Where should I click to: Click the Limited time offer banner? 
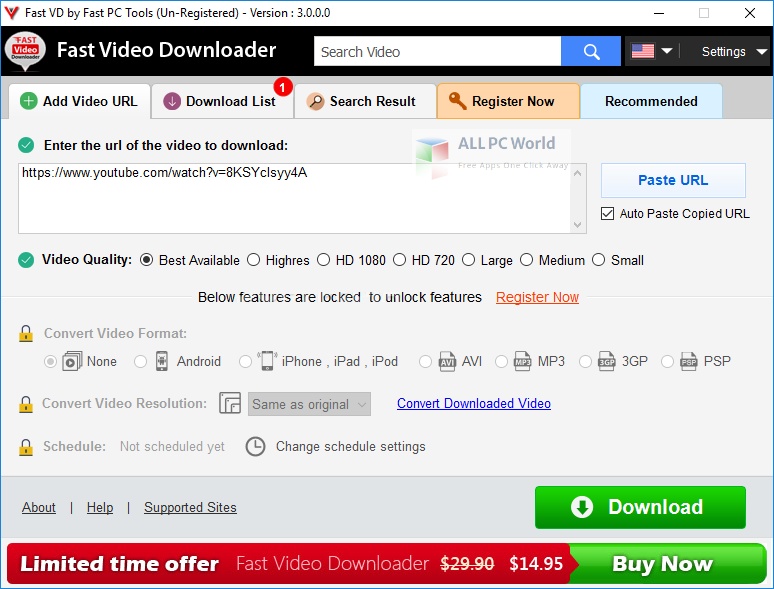pos(288,563)
